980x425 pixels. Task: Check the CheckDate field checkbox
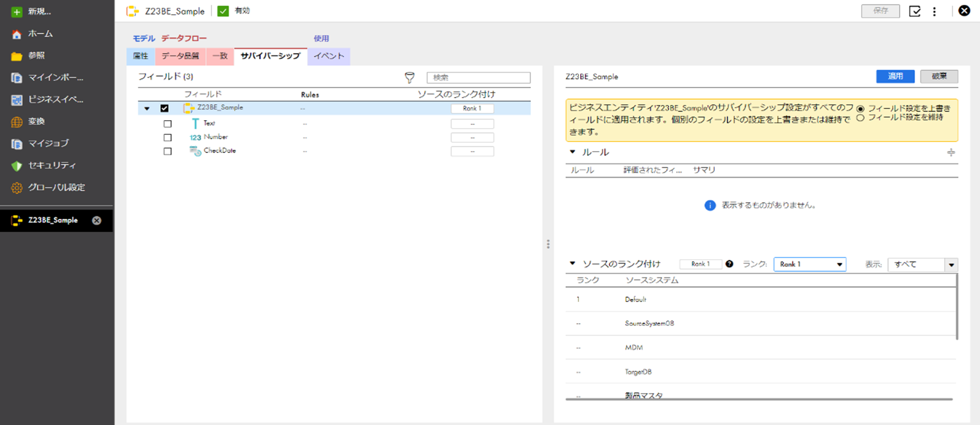pos(168,151)
